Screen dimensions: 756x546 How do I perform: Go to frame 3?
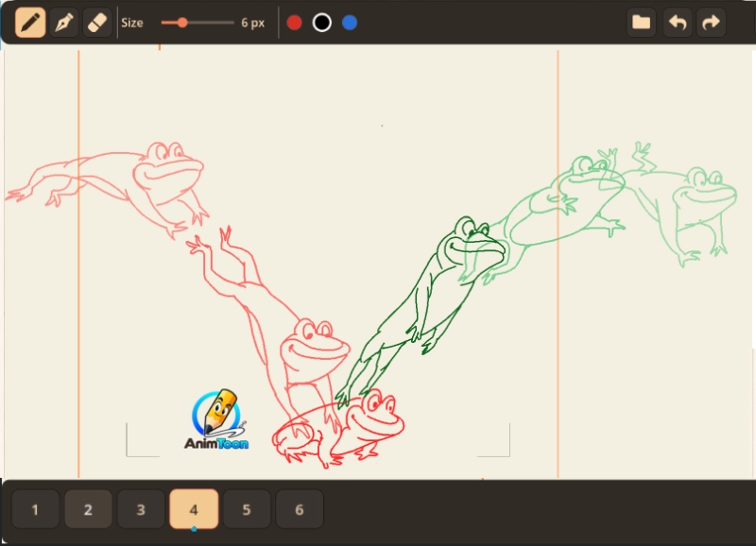141,509
